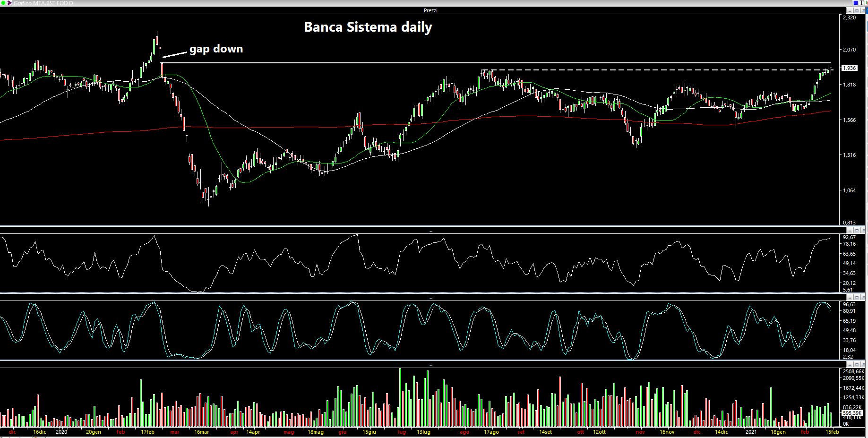Close the Prezzi price panel
Screen dimensions: 868x438
click(863, 10)
